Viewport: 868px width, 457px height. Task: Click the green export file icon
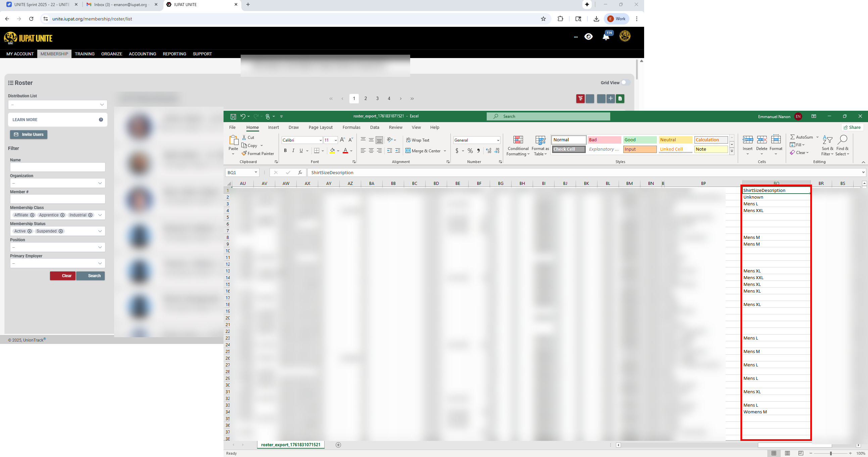point(620,99)
